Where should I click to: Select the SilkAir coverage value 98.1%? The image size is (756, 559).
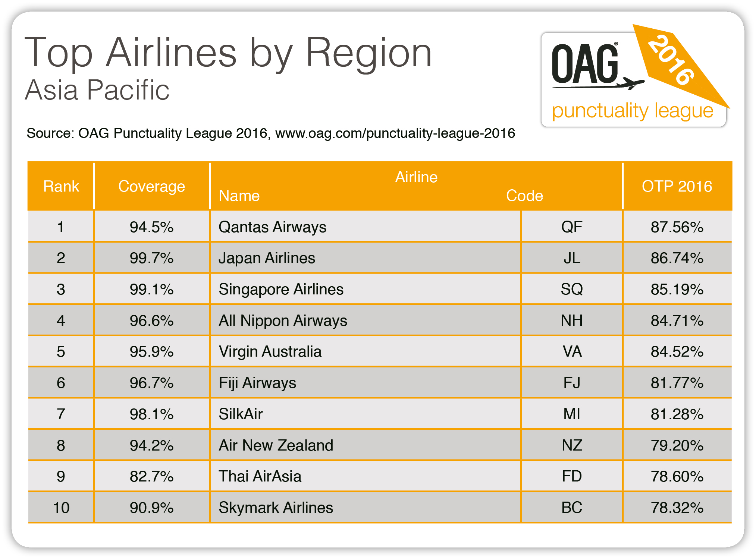151,414
